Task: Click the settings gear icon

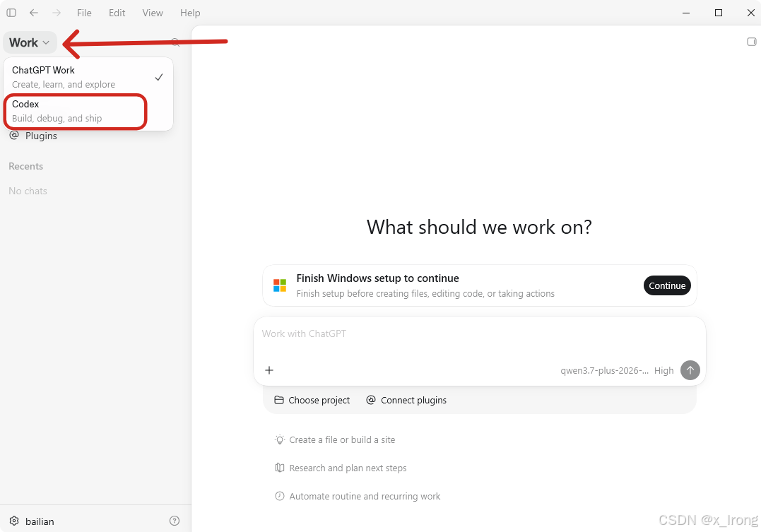Action: click(14, 521)
